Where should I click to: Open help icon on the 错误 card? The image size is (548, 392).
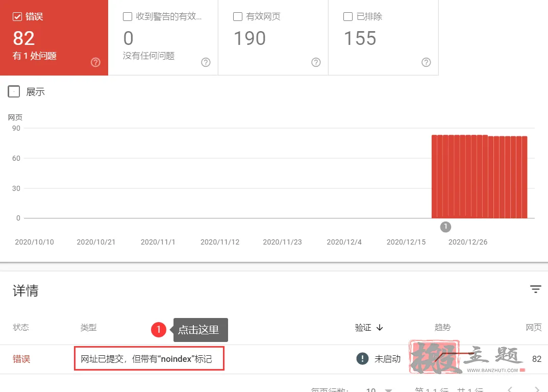(x=95, y=62)
